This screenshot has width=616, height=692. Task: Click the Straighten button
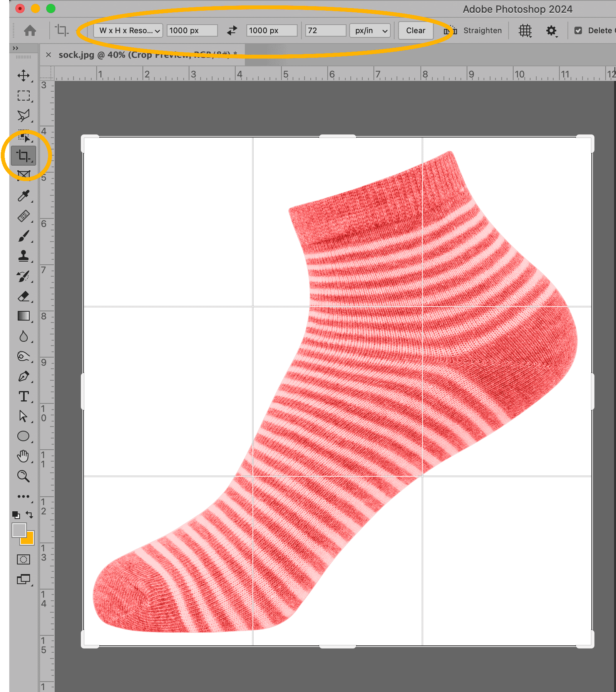(474, 30)
